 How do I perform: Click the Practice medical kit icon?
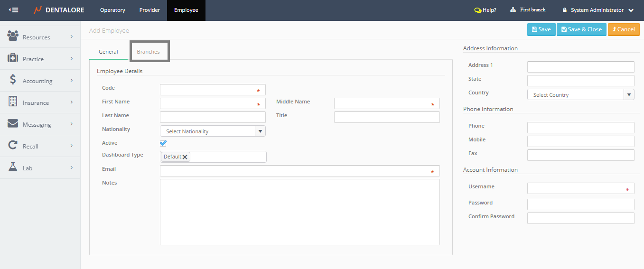coord(13,58)
